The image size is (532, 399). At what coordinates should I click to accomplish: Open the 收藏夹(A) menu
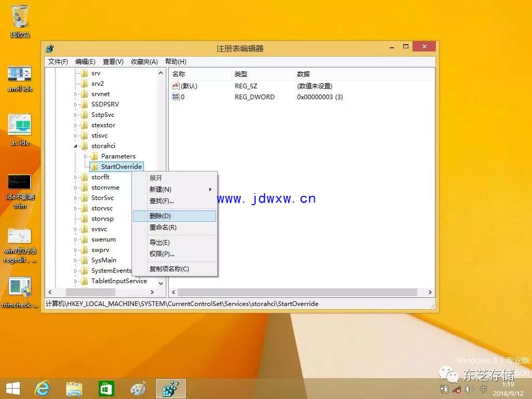[x=144, y=61]
